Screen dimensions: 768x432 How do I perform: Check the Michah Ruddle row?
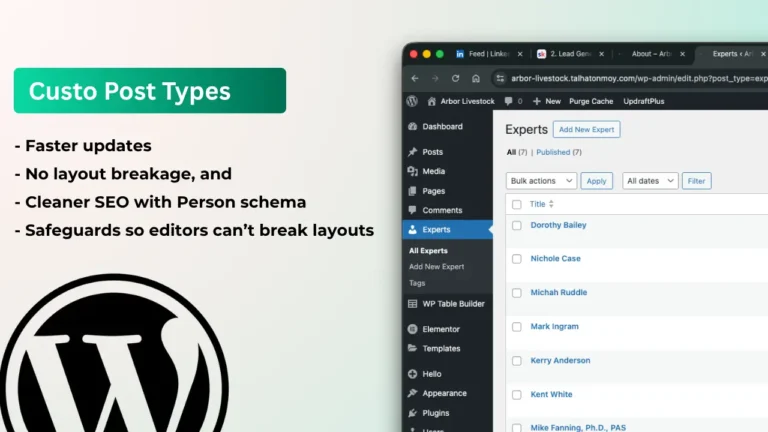coord(516,293)
